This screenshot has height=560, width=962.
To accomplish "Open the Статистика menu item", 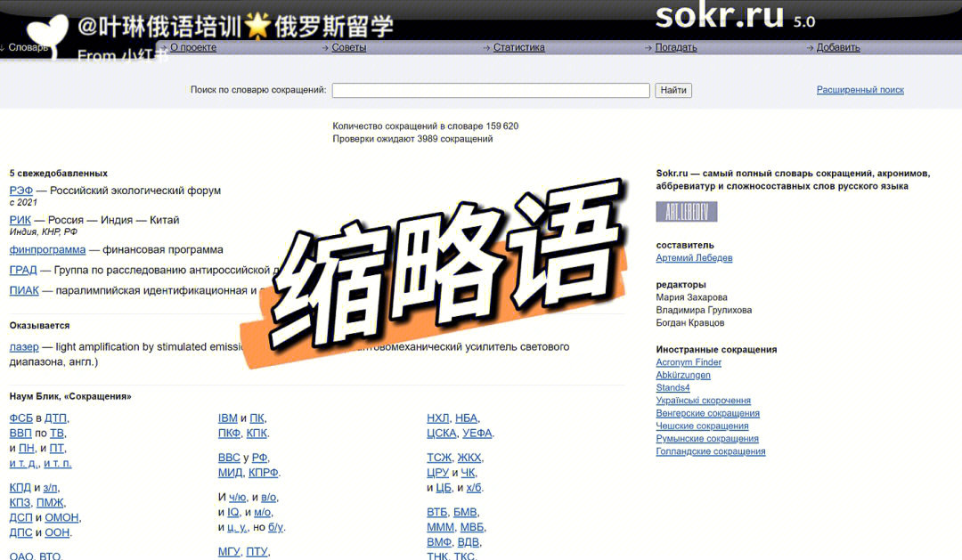I will tap(519, 47).
